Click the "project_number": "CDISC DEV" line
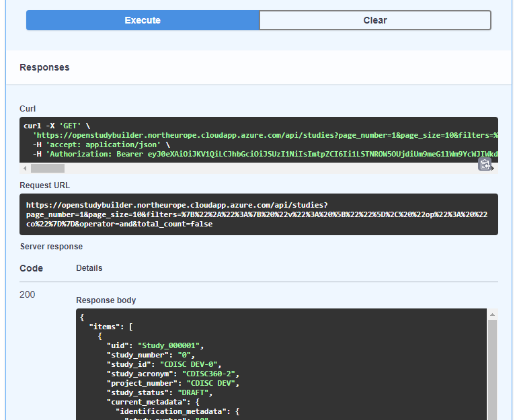The width and height of the screenshot is (517, 420). point(173,383)
